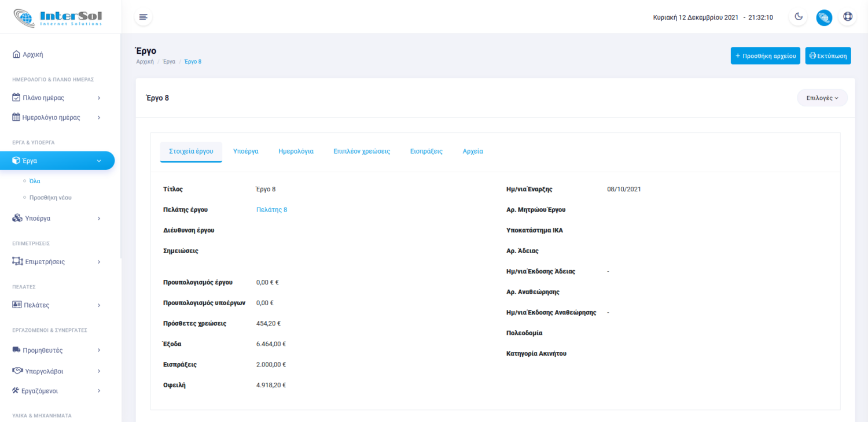Open the Αρχεία tab
868x422 pixels.
point(473,151)
